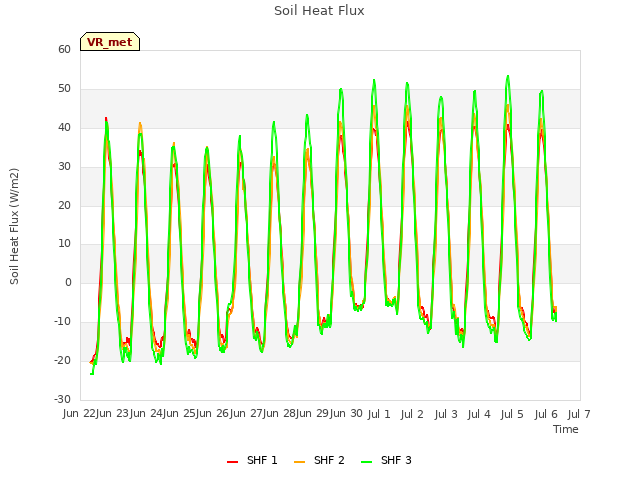
Task: Click the Jul 1 x-axis tick label
Action: point(379,414)
